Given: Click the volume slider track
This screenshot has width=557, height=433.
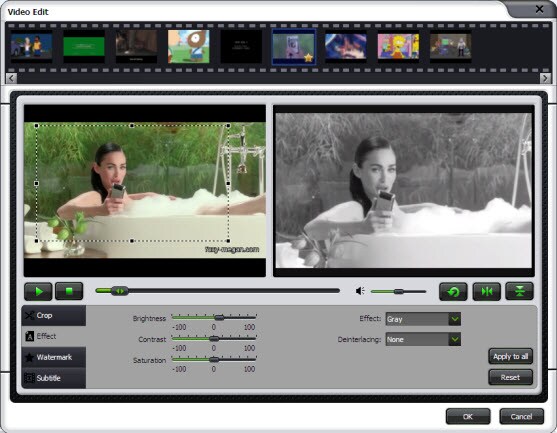Looking at the screenshot, I should click(398, 292).
